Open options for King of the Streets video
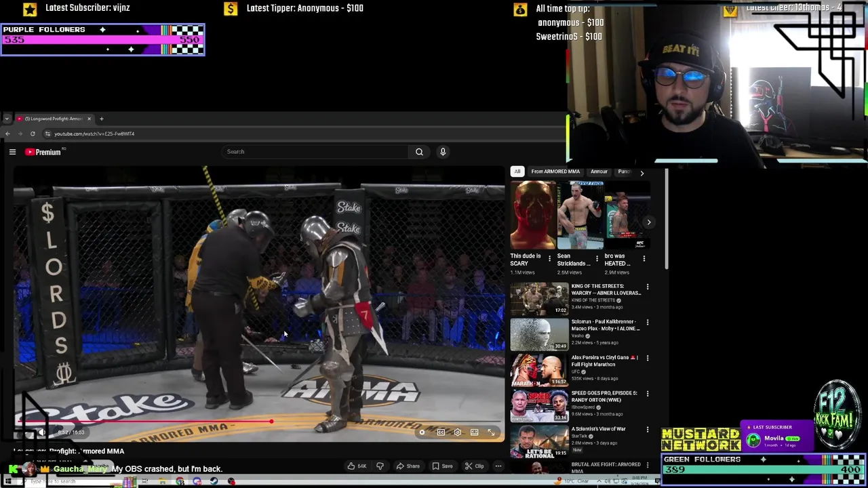Viewport: 868px width, 488px height. click(648, 287)
